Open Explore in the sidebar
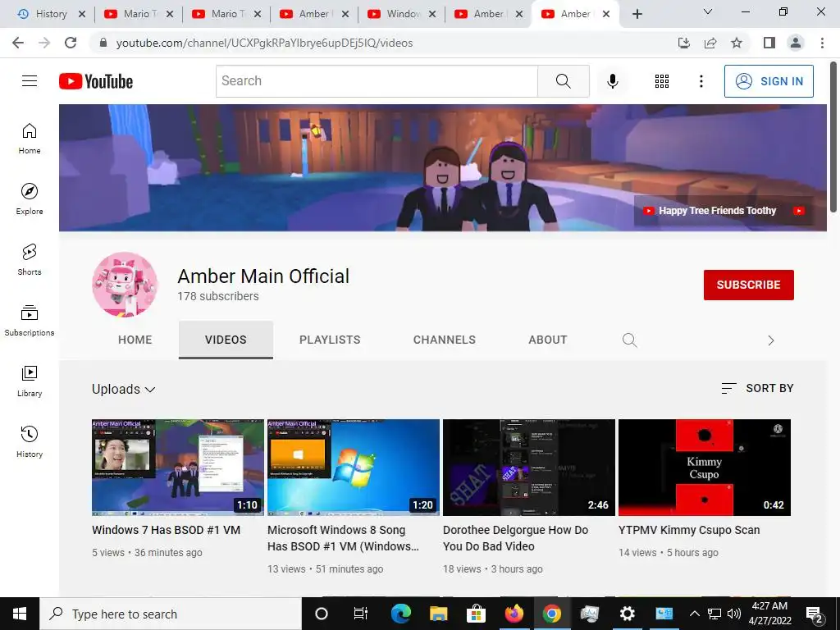This screenshot has height=630, width=840. tap(30, 199)
